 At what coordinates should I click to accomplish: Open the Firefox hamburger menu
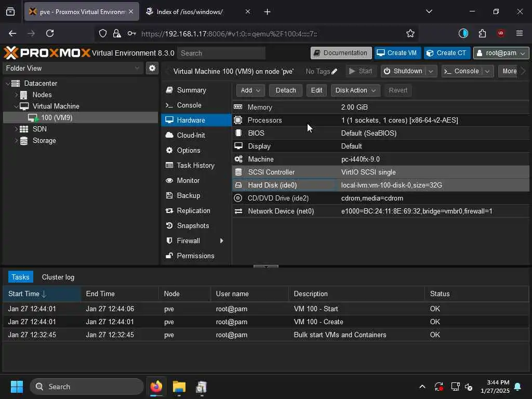click(519, 33)
